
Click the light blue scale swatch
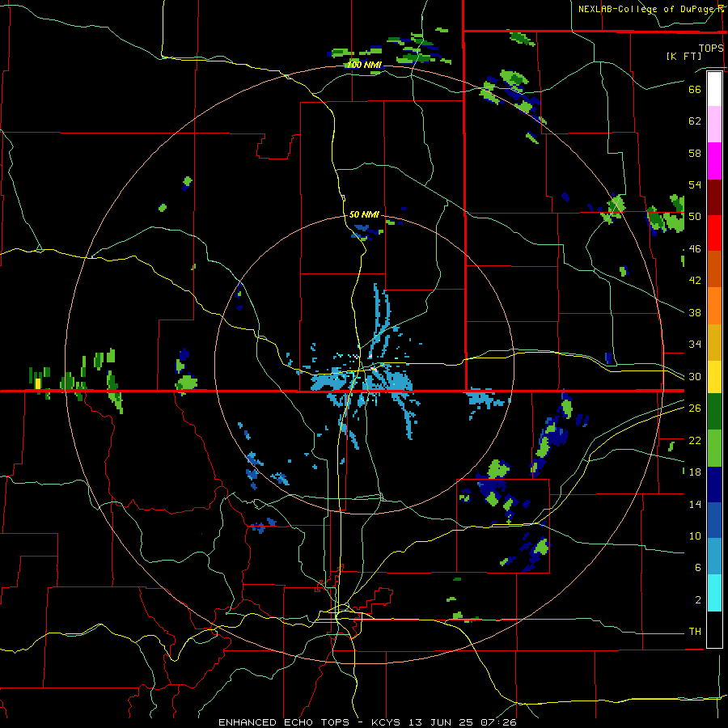(714, 557)
